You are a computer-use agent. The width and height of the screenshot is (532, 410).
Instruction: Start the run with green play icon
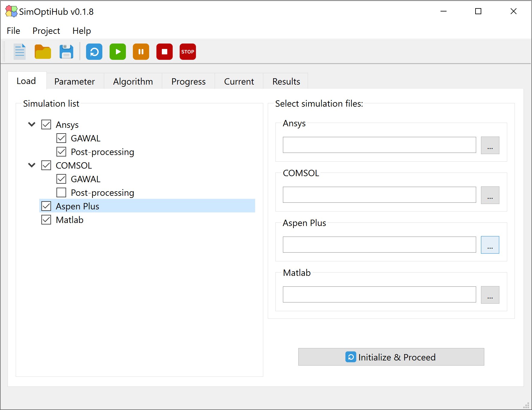[118, 52]
